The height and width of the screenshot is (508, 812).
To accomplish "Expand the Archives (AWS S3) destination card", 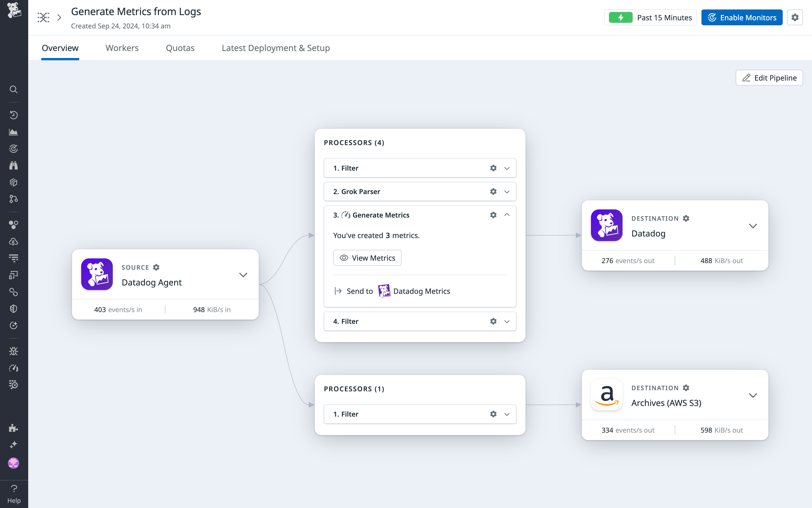I will pos(753,395).
